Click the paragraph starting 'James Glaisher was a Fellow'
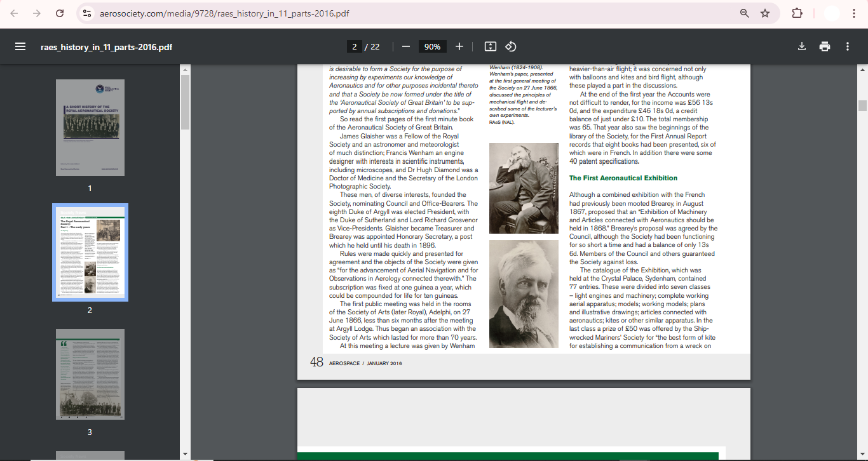The width and height of the screenshot is (868, 461). 403,161
